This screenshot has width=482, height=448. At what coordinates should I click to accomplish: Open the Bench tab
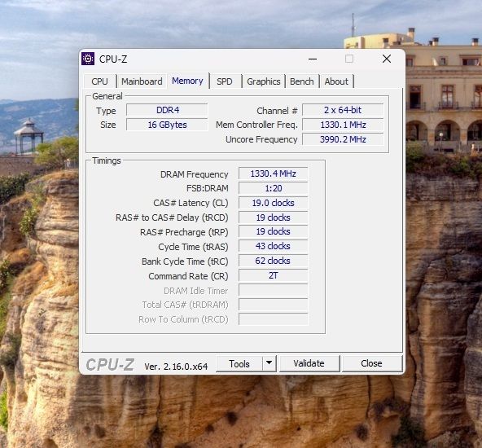(x=302, y=81)
